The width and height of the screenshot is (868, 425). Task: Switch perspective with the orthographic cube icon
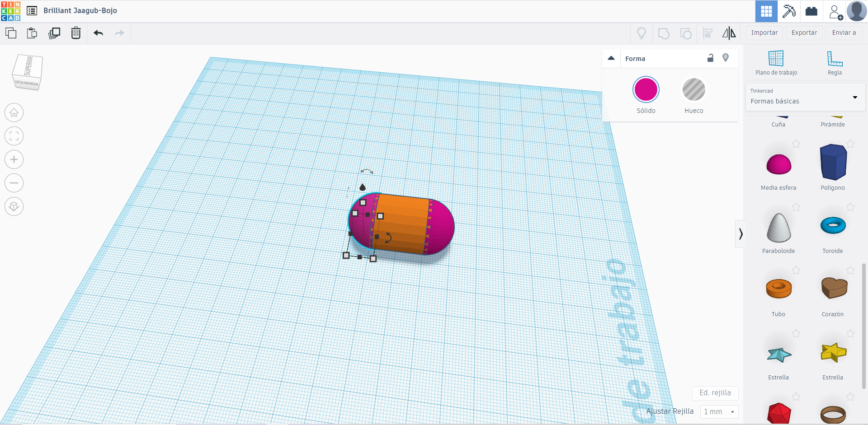pyautogui.click(x=14, y=206)
